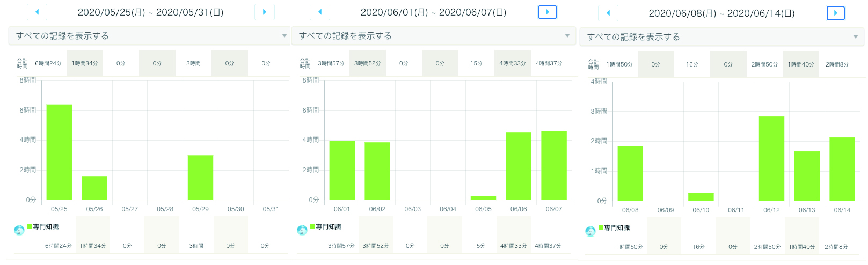Viewport: 868px width, 265px height.
Task: Click the 06/01 bar in the chart
Action: click(342, 171)
